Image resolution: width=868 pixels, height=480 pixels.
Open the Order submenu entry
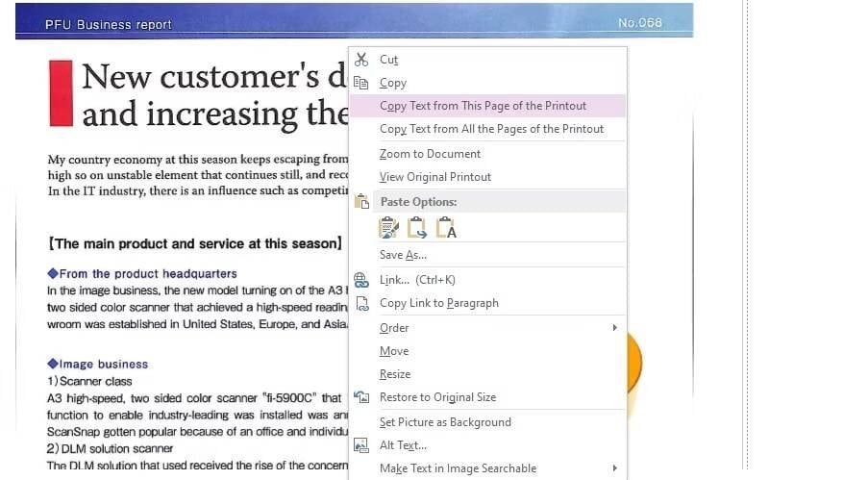487,328
